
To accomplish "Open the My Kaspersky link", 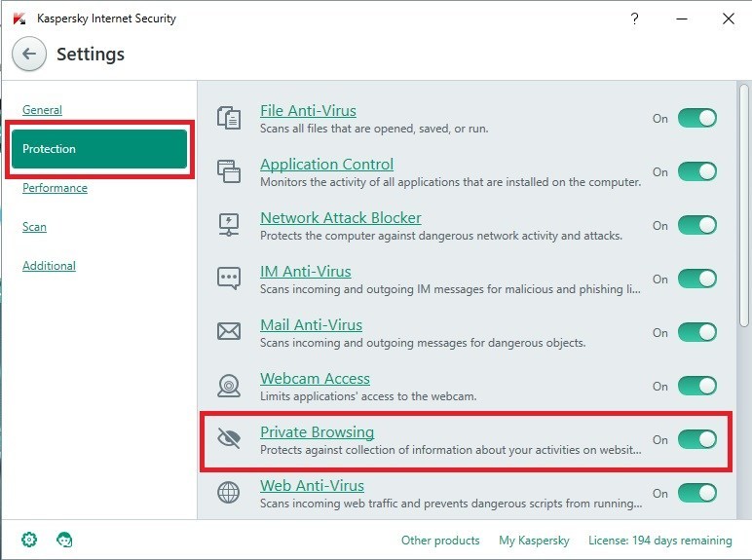I will [534, 541].
